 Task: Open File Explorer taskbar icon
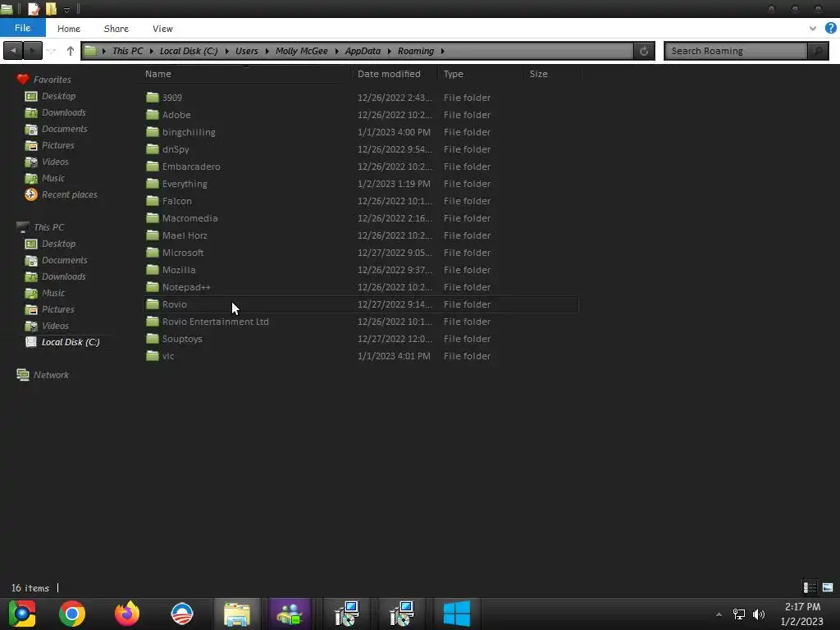(237, 614)
